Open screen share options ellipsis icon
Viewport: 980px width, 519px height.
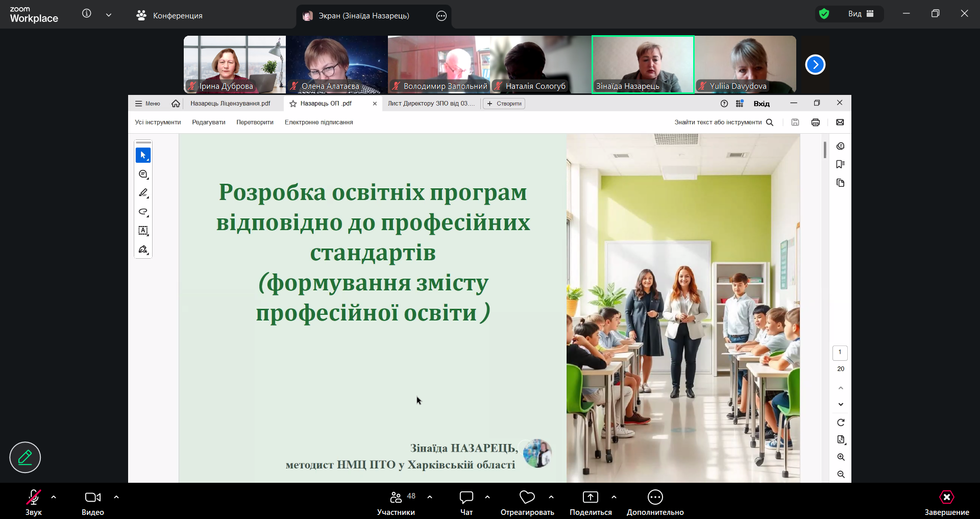coord(442,16)
